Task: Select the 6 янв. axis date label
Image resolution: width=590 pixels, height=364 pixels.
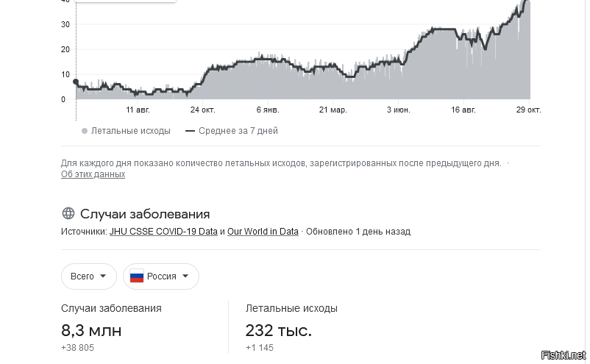Action: click(268, 110)
